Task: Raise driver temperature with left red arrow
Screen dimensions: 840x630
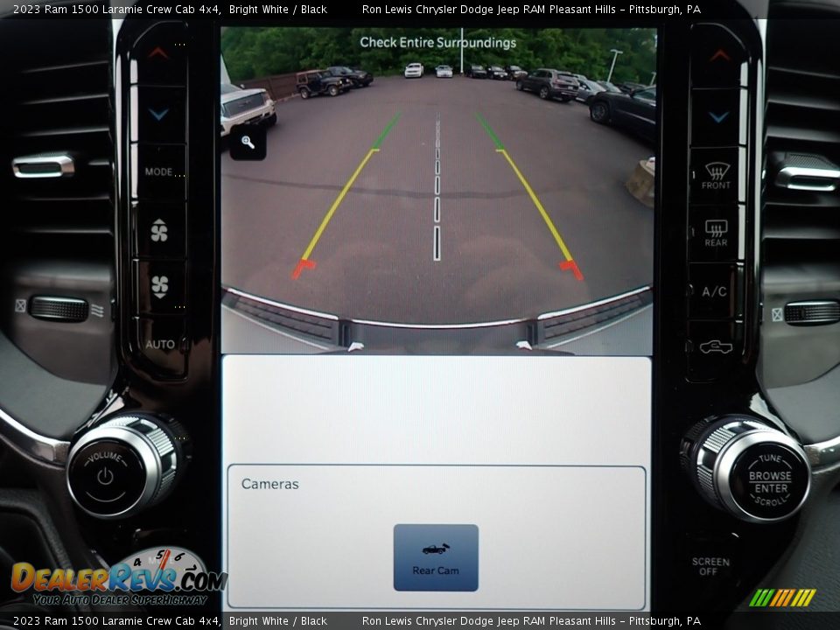Action: [158, 53]
